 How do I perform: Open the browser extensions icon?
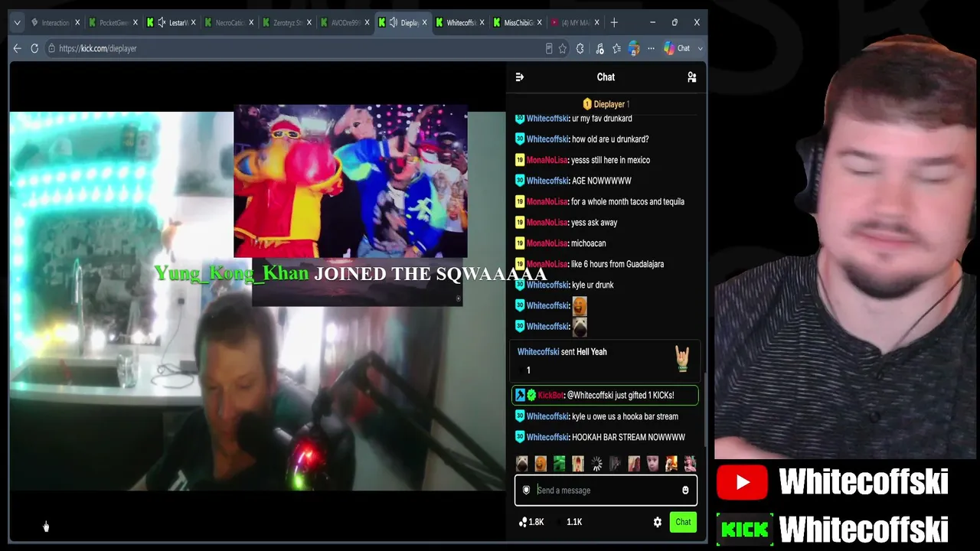[x=580, y=48]
